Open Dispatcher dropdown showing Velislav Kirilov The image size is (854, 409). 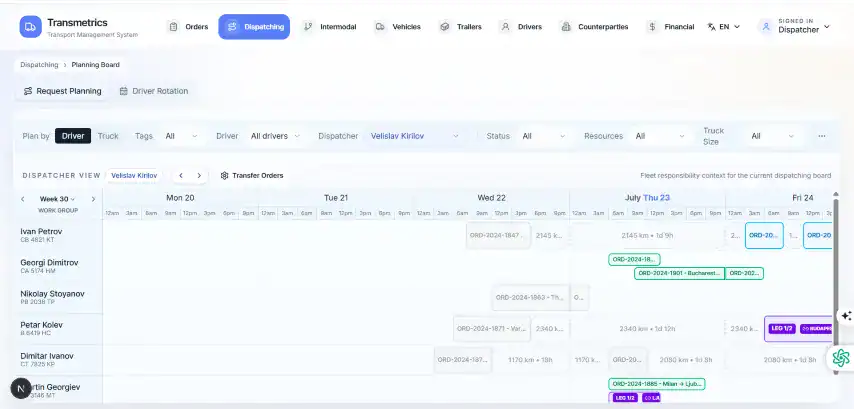coord(416,136)
